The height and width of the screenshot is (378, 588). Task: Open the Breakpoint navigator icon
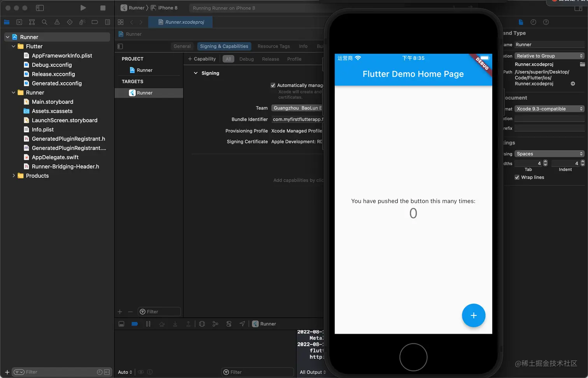coord(95,22)
